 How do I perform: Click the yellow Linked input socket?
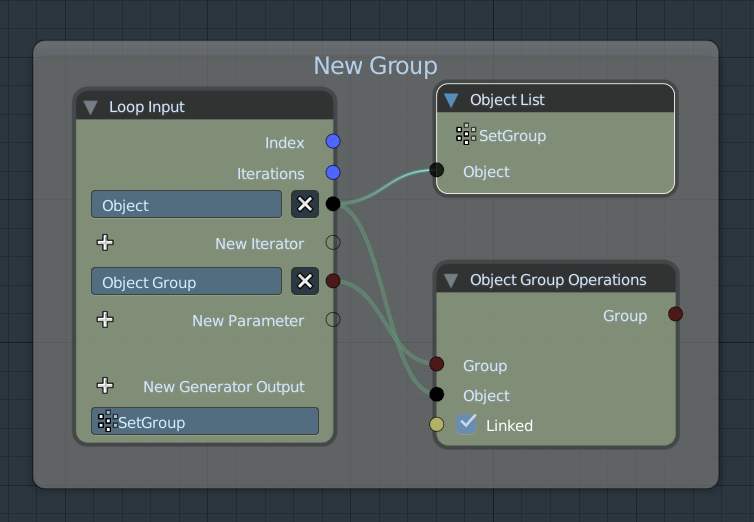[436, 424]
